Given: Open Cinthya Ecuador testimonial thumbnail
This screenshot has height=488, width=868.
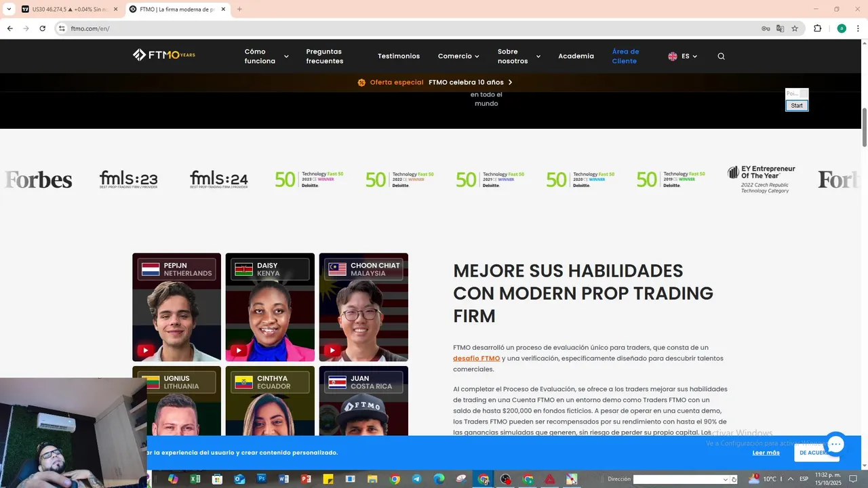Looking at the screenshot, I should pyautogui.click(x=270, y=401).
